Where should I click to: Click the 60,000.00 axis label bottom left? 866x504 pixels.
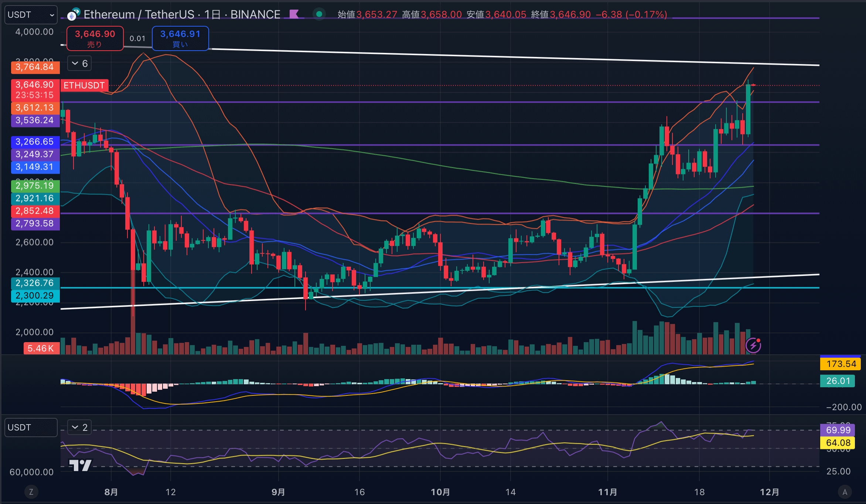[32, 472]
